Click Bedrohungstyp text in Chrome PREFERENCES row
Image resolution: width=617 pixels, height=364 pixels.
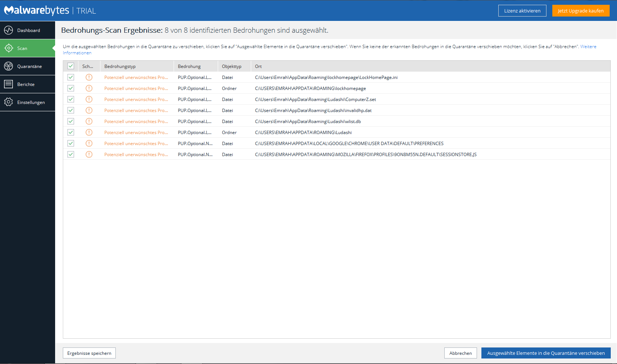click(x=136, y=143)
